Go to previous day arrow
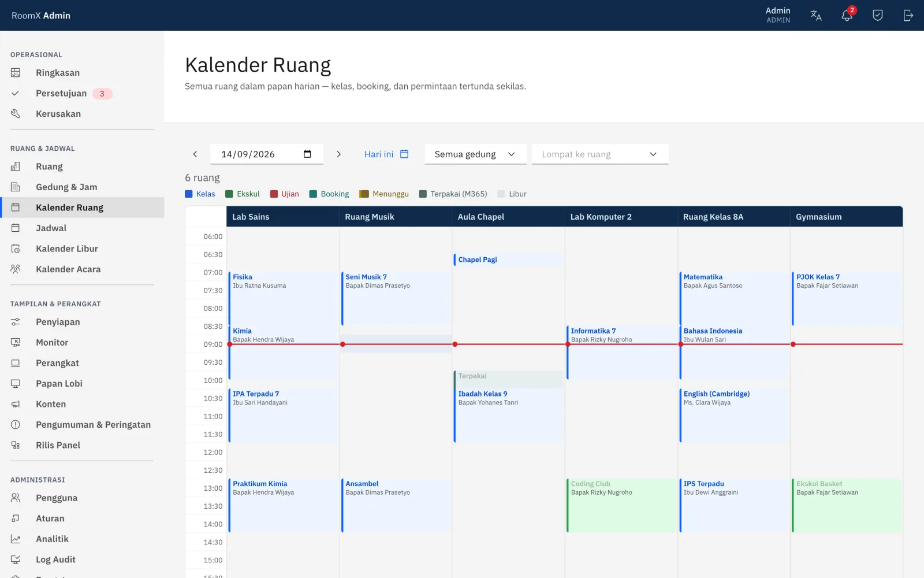This screenshot has height=578, width=924. pyautogui.click(x=195, y=154)
